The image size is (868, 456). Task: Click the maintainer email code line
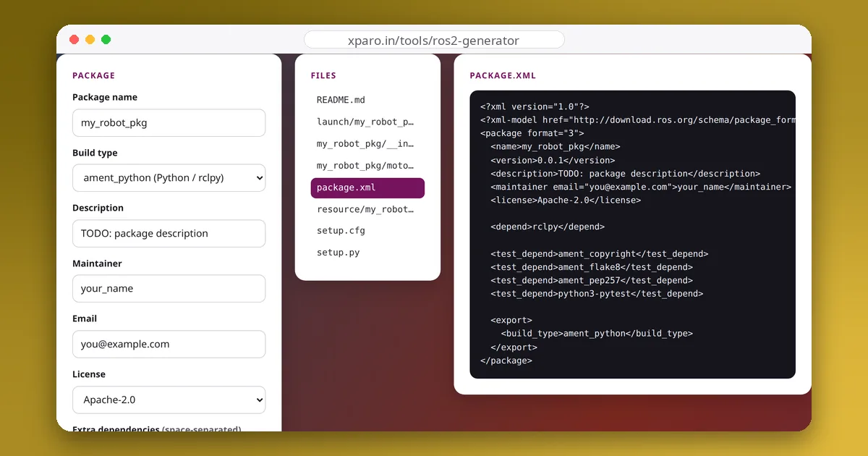pos(641,187)
